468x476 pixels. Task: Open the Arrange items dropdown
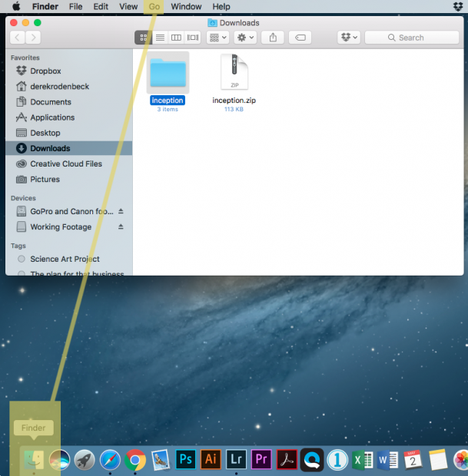click(x=217, y=38)
